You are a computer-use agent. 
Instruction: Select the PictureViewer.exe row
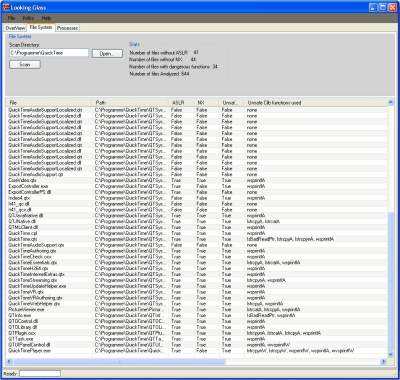tap(197, 310)
